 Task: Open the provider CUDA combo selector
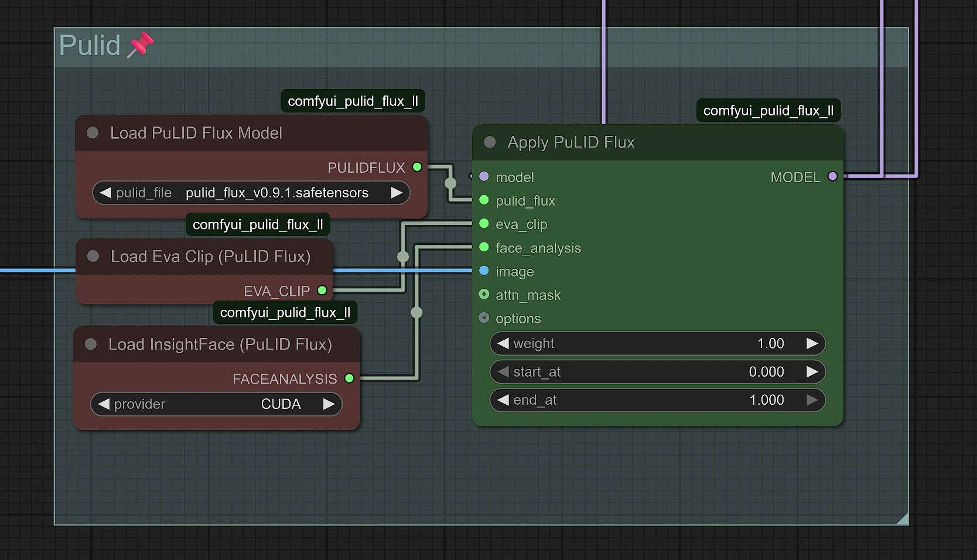tap(216, 404)
